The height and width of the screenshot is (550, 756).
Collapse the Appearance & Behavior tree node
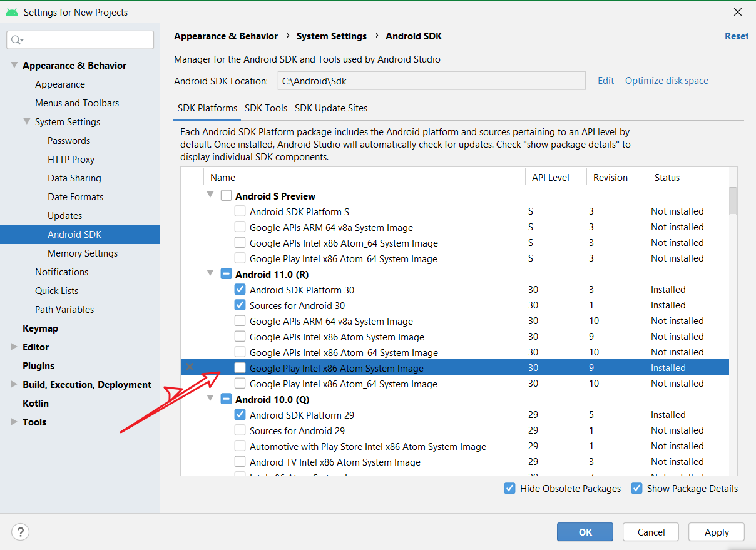point(14,65)
